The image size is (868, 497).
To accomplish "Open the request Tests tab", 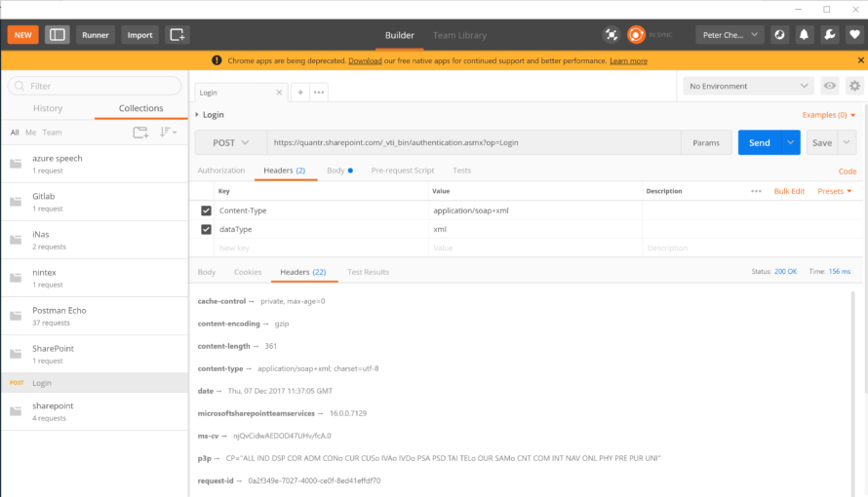I will (x=461, y=171).
